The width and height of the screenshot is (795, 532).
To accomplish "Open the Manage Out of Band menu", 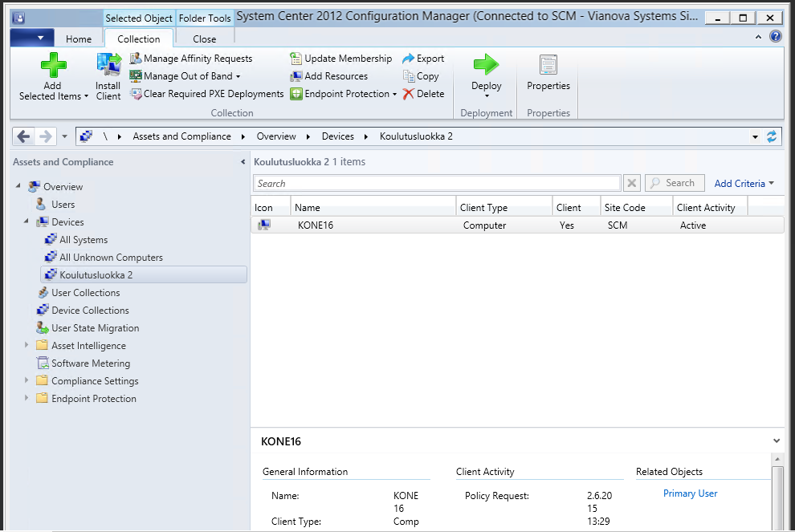I will pos(185,76).
